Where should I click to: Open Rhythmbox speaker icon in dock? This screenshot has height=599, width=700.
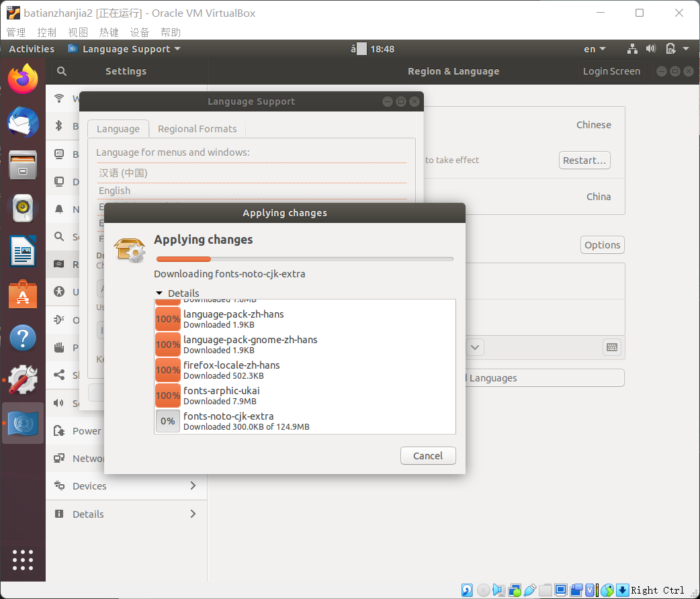pos(23,208)
